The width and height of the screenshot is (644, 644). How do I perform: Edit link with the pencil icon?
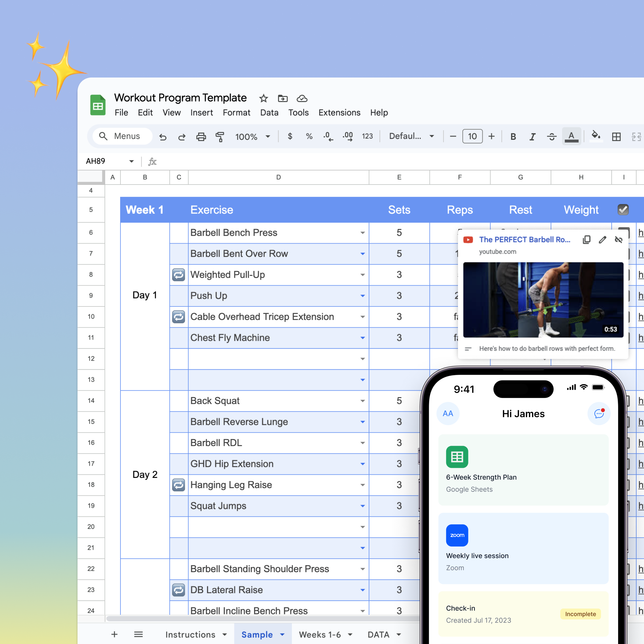[x=602, y=240]
